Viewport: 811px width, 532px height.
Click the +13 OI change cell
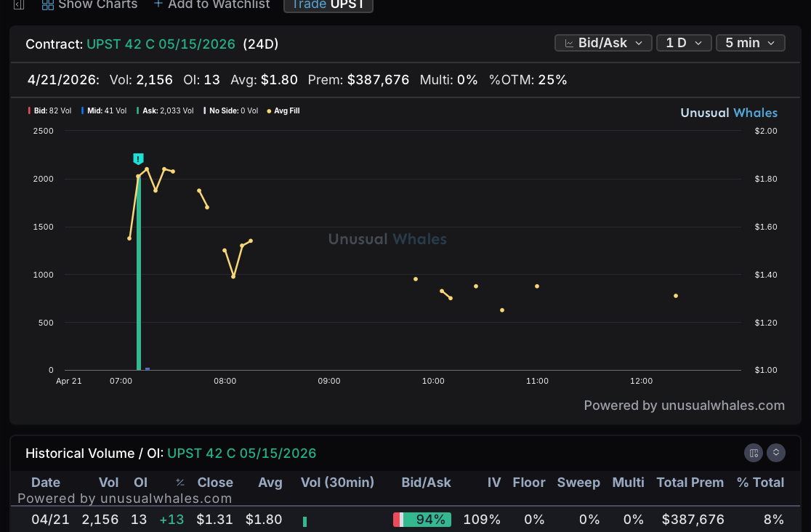(x=172, y=520)
